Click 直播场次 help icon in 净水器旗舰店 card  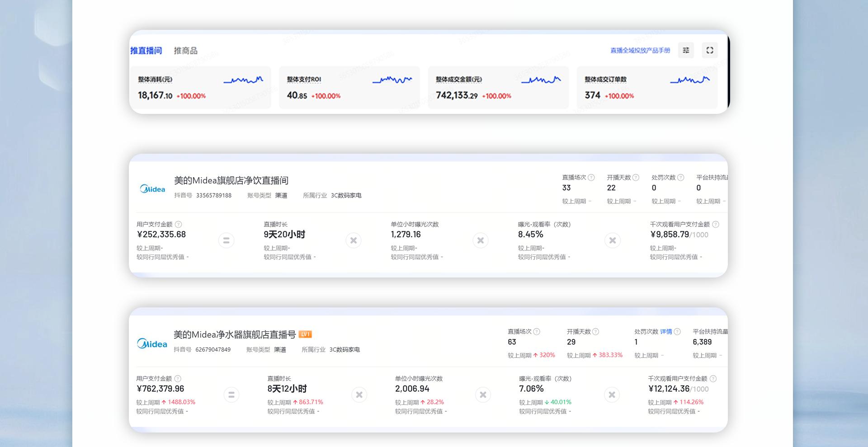(x=537, y=332)
